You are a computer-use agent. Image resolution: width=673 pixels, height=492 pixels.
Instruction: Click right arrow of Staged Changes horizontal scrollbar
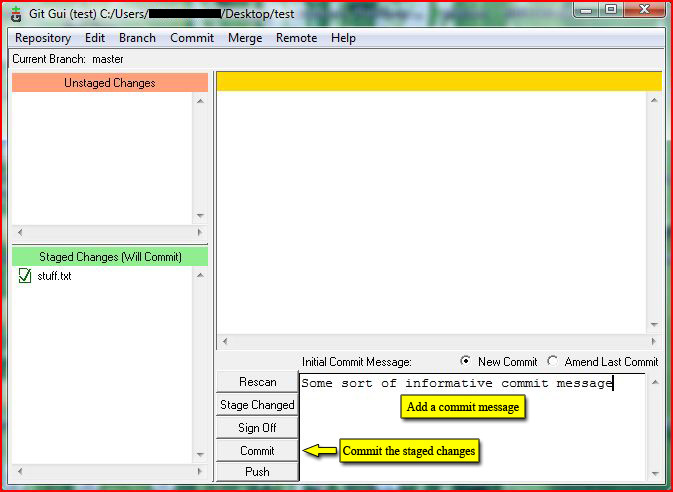pos(200,471)
